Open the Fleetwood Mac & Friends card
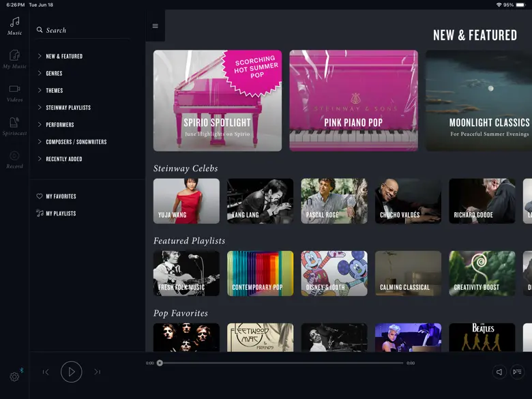The image size is (532, 399). [261, 338]
